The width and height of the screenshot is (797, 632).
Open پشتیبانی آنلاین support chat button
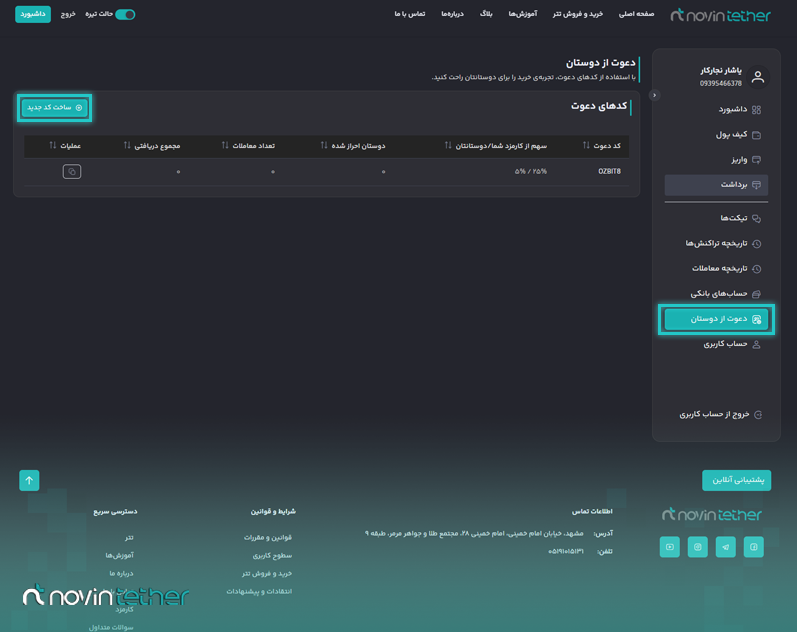tap(737, 480)
